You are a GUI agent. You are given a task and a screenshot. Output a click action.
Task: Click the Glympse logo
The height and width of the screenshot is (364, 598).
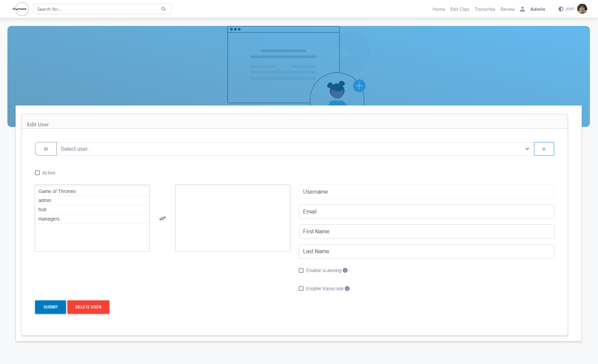21,9
